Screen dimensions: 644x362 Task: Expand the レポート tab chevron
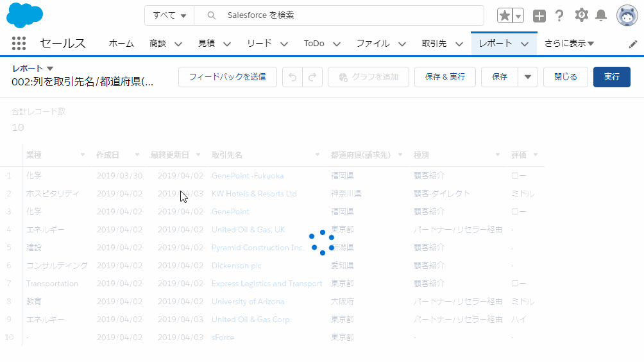(x=525, y=44)
